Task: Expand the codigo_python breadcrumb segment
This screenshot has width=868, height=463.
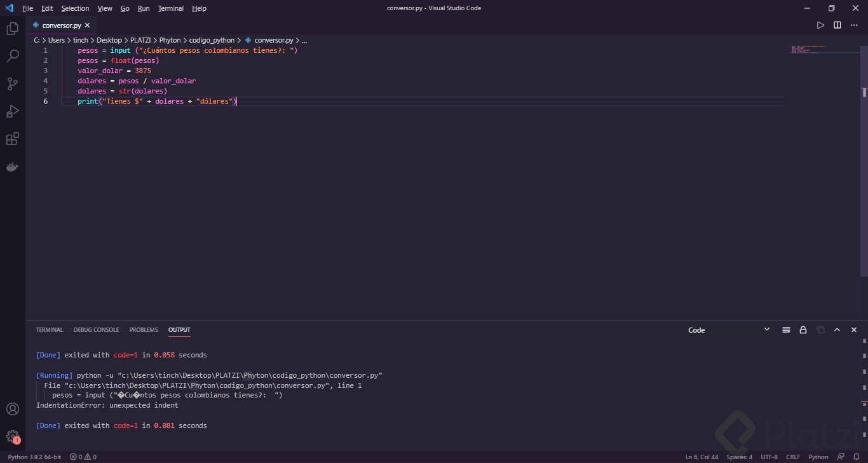Action: click(212, 40)
